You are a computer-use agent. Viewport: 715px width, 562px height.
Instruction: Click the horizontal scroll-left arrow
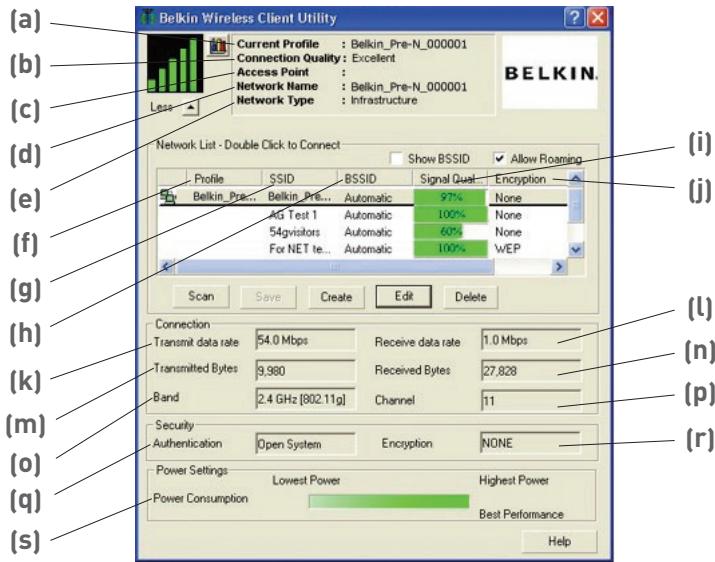pos(166,266)
